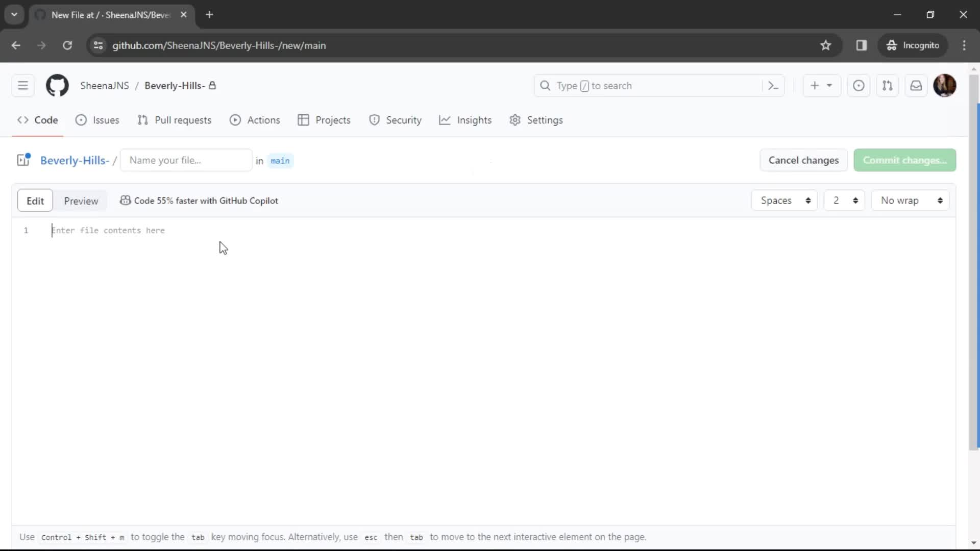Click the main branch label badge
This screenshot has height=551, width=980.
click(x=280, y=161)
